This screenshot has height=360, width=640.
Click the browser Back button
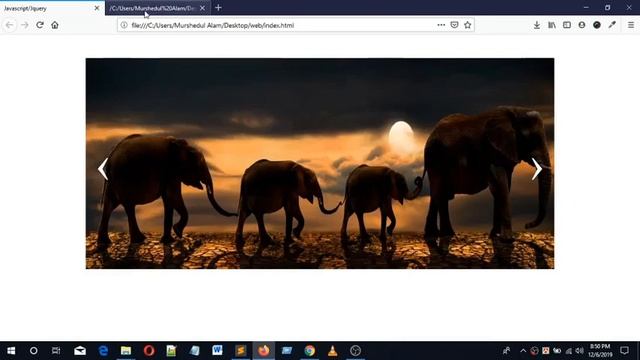[9, 25]
